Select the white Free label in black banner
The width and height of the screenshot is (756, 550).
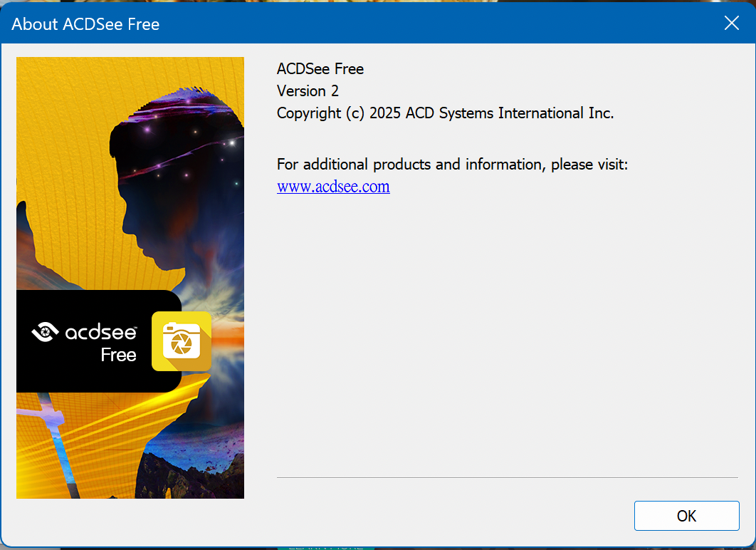[x=118, y=355]
